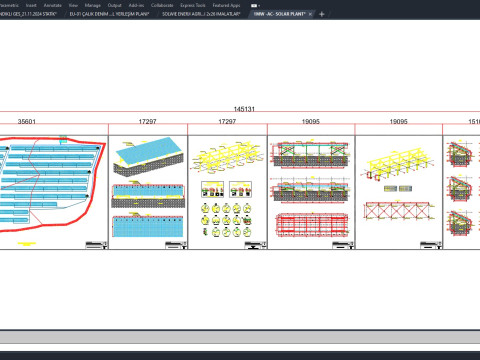Switch to the GES_21.11.2024 STATİK drawing tab
This screenshot has width=480, height=360.
(x=28, y=14)
